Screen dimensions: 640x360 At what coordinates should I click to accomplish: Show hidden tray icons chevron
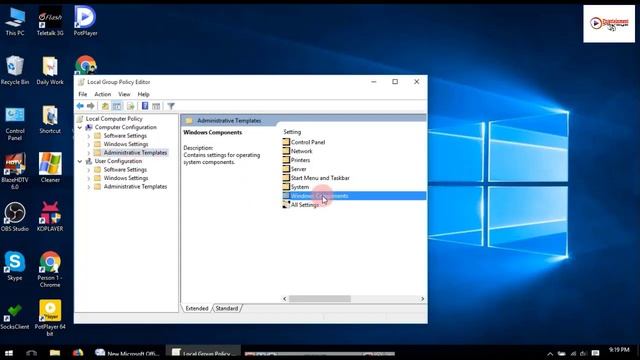coord(550,353)
